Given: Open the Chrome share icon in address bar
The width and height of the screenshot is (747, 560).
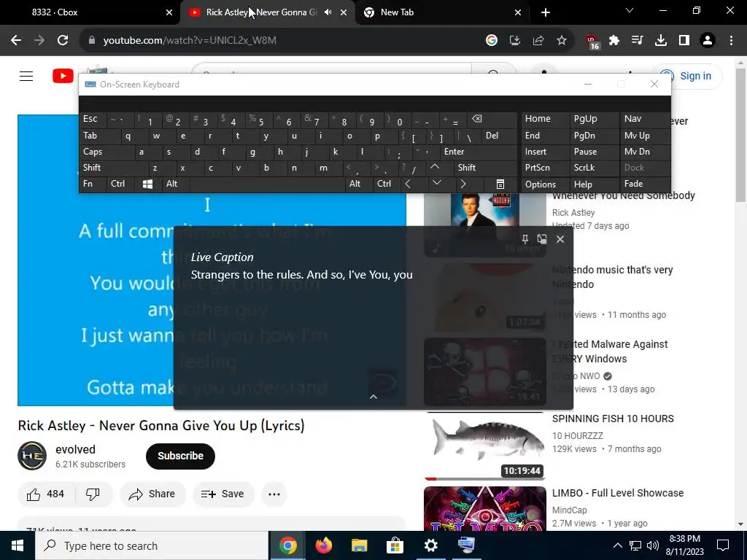Looking at the screenshot, I should tap(538, 40).
